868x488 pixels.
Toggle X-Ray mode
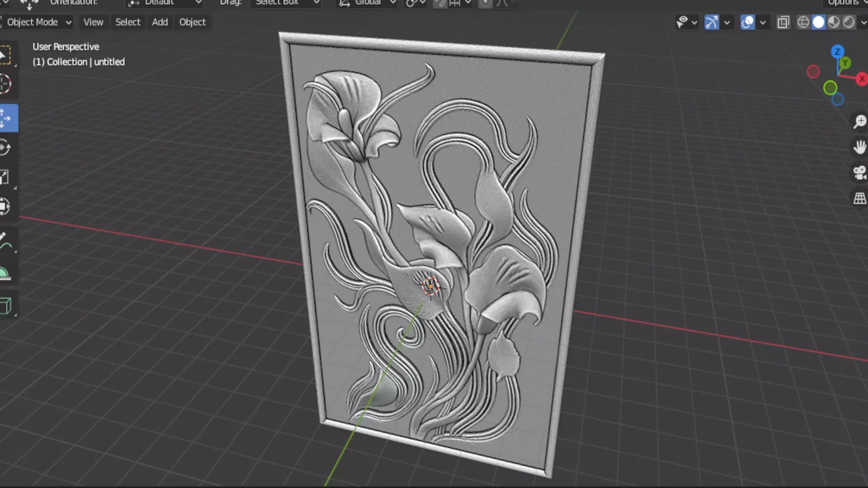click(x=783, y=22)
